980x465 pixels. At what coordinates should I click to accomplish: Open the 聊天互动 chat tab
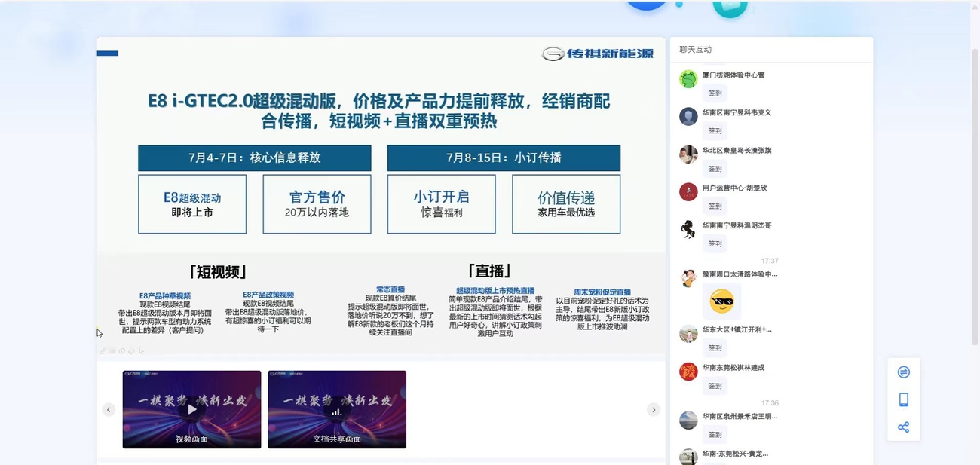click(x=695, y=50)
